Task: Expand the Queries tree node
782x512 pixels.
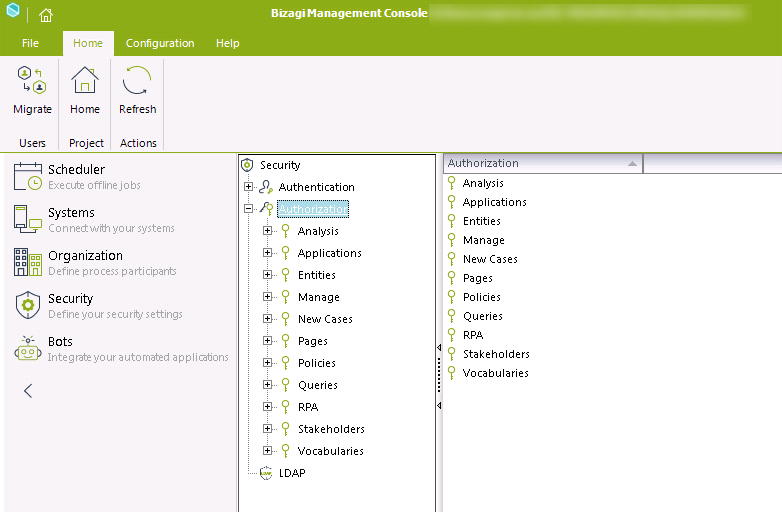Action: click(x=267, y=384)
